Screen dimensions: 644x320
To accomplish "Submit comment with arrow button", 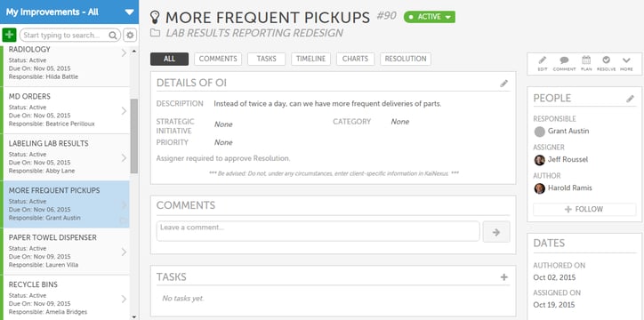I will pyautogui.click(x=496, y=232).
